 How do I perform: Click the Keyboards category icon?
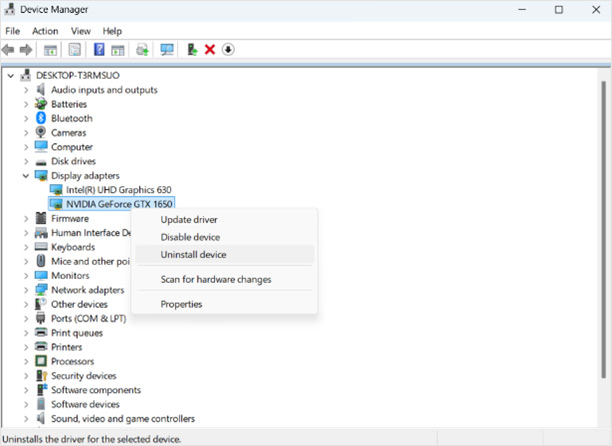(41, 247)
